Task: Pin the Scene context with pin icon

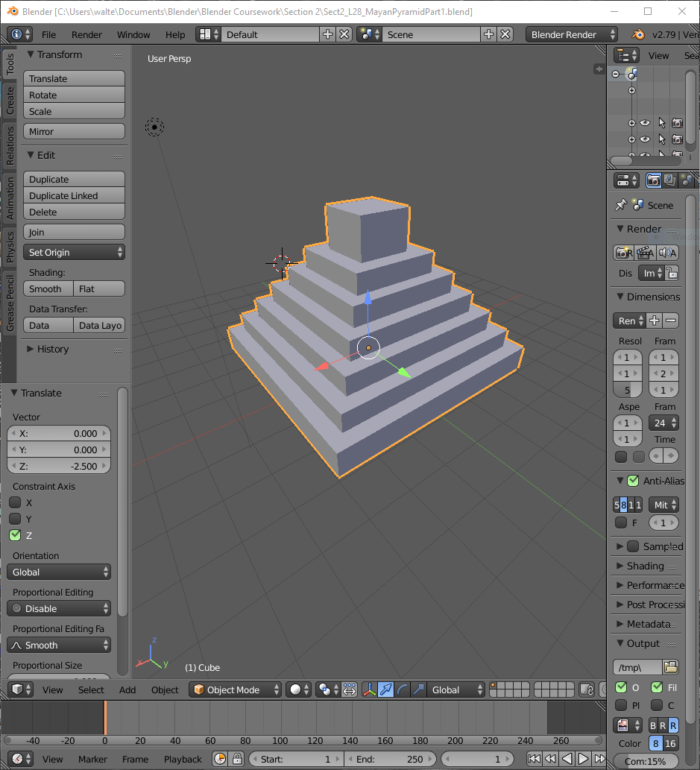Action: [621, 205]
